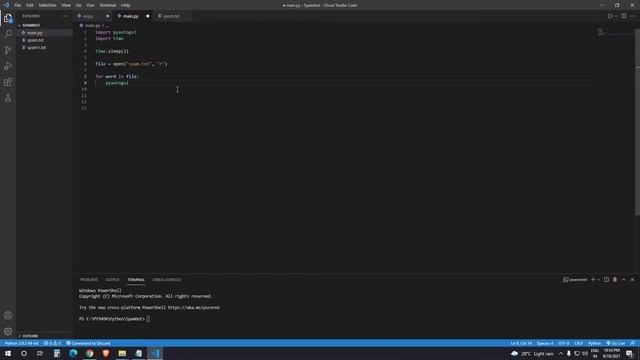
Task: Click errors and warnings count in status bar
Action: coord(52,343)
